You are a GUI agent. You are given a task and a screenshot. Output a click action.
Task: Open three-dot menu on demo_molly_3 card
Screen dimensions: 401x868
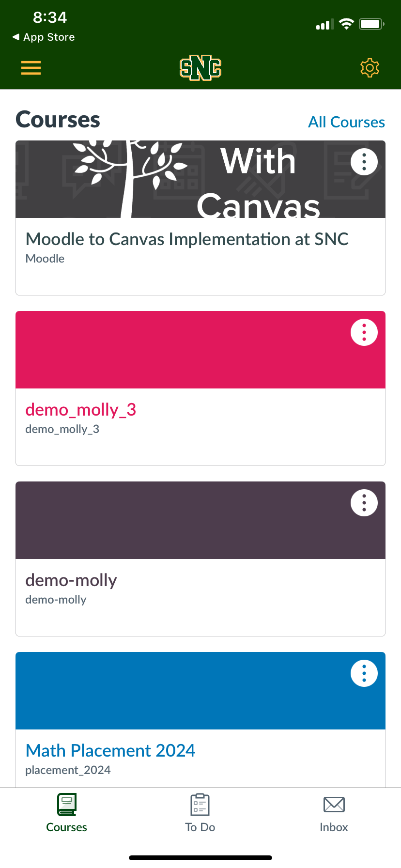(x=364, y=332)
